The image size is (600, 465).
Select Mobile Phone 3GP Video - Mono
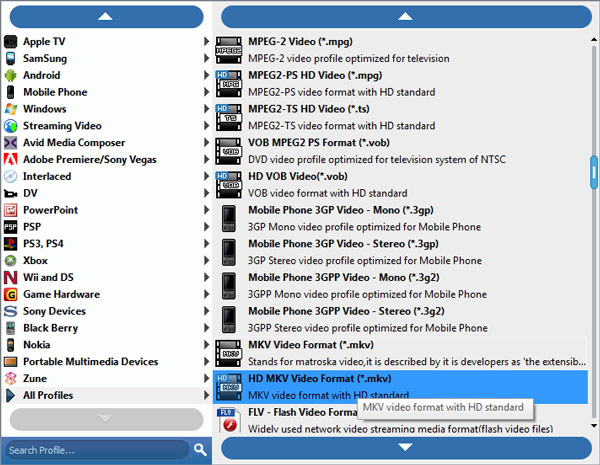400,218
